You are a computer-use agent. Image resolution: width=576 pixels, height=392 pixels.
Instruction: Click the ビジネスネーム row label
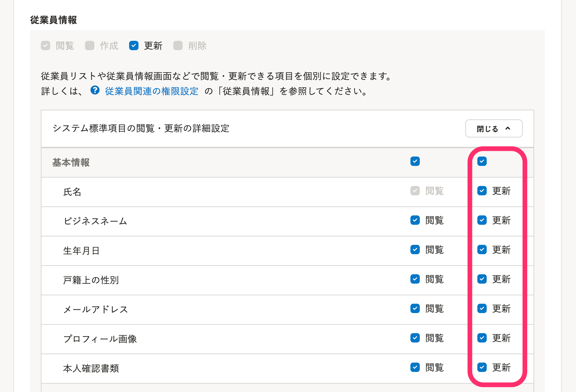[95, 221]
